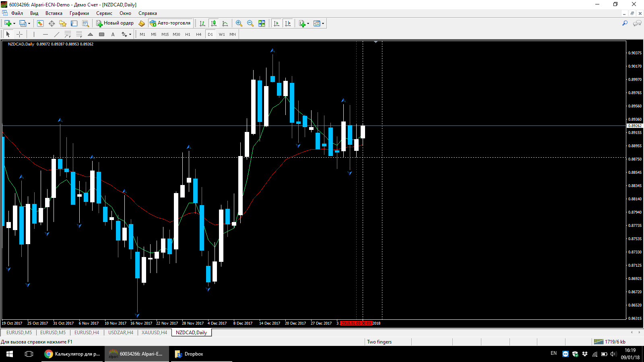The width and height of the screenshot is (644, 362).
Task: Switch timeframe to H1
Action: [188, 35]
